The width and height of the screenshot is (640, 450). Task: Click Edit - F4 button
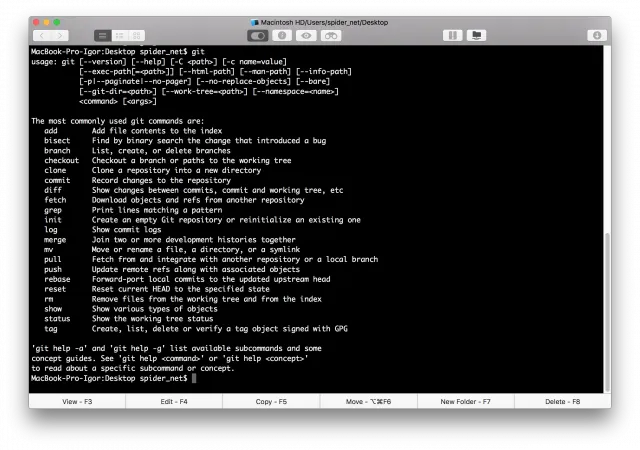(x=174, y=401)
